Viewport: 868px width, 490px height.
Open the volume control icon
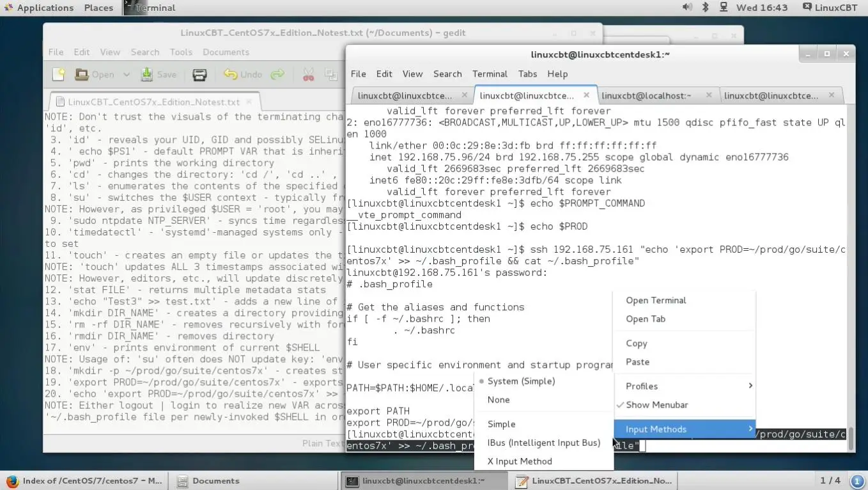[687, 8]
